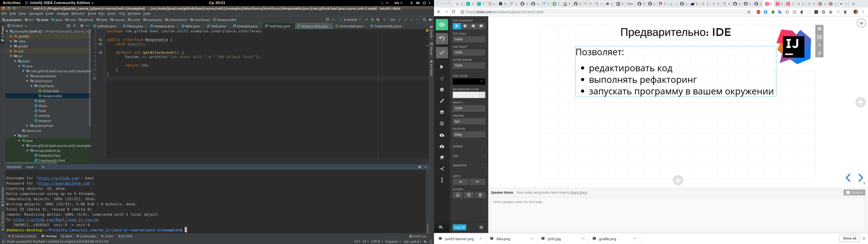This screenshot has width=868, height=244.
Task: Collapse the inheritance folder in tree
Action: (27, 81)
